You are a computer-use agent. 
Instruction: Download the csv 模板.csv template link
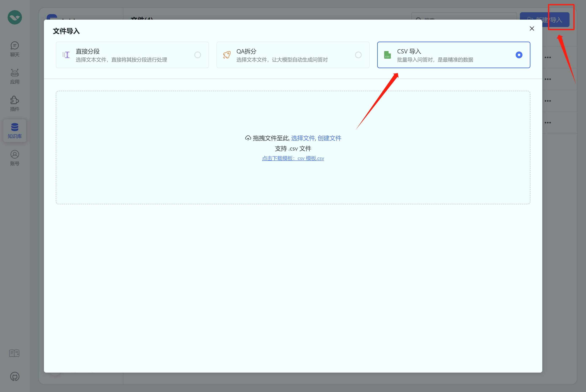[x=293, y=158]
